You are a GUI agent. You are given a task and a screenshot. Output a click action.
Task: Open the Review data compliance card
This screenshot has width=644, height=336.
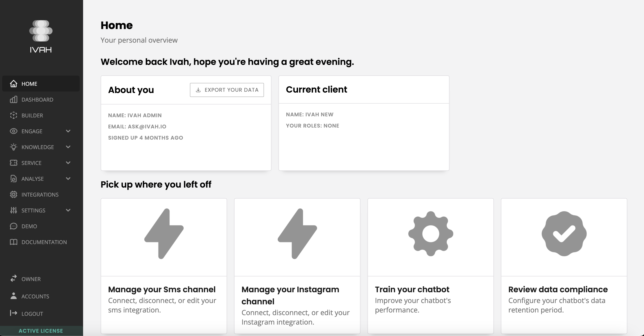click(x=564, y=266)
